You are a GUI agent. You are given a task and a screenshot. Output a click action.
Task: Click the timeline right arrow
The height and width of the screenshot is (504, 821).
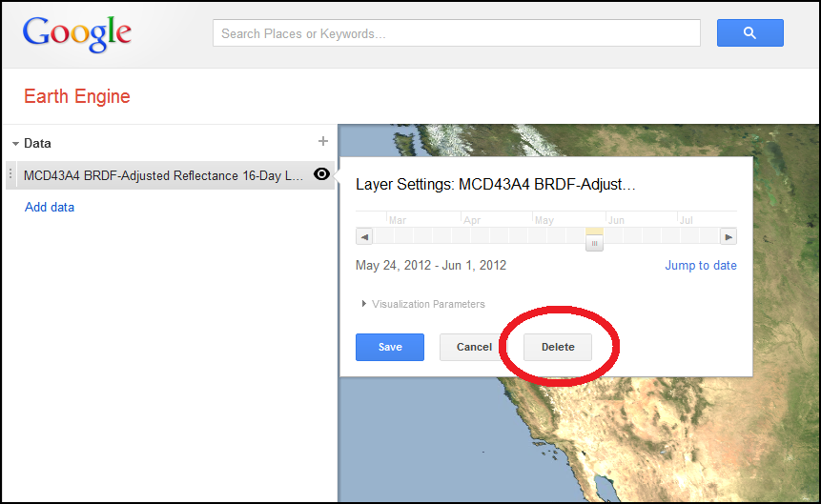pos(729,236)
